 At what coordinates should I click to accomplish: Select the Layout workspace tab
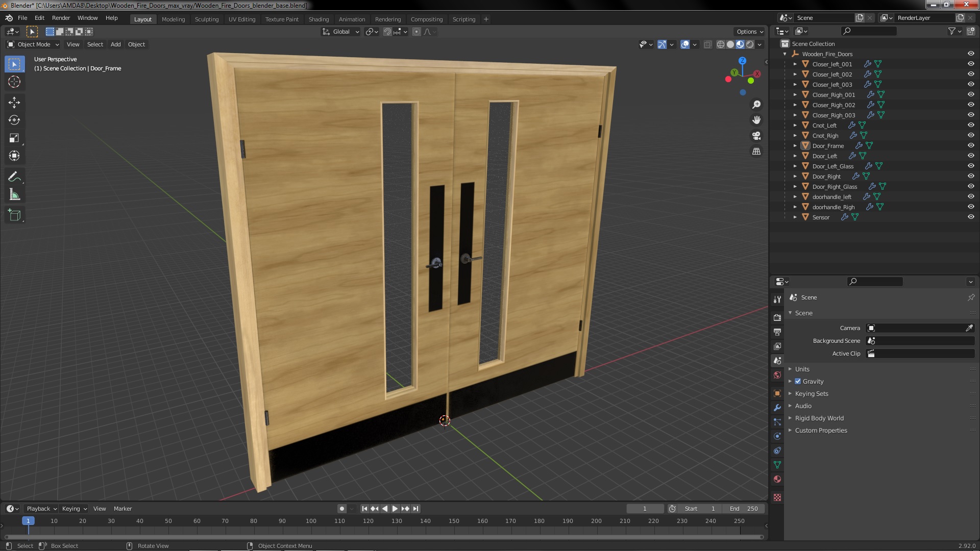(x=143, y=18)
